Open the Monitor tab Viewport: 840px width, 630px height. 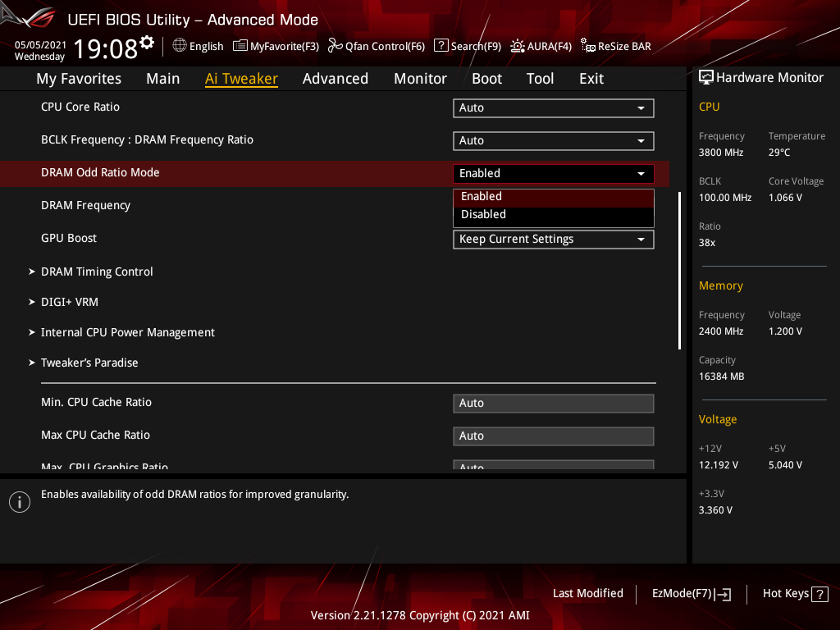pyautogui.click(x=420, y=79)
